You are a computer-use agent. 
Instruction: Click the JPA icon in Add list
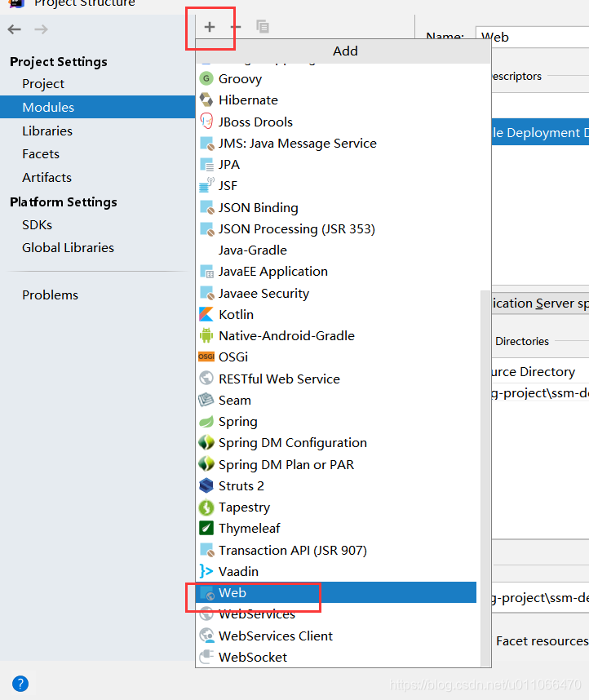[x=206, y=164]
